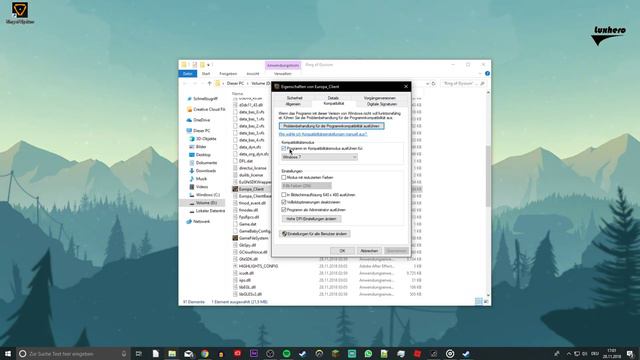Open the Vorgängerversionen tab

click(x=380, y=98)
